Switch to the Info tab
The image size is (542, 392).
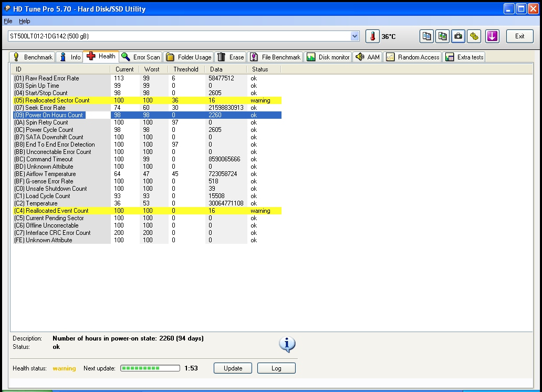[70, 57]
